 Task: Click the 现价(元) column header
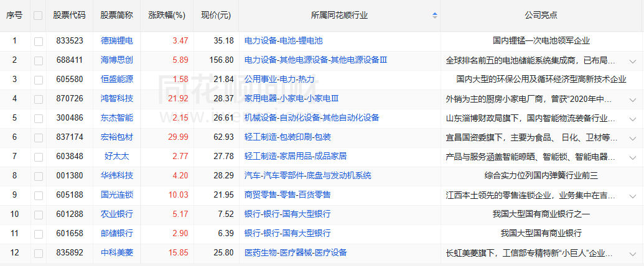(x=216, y=15)
